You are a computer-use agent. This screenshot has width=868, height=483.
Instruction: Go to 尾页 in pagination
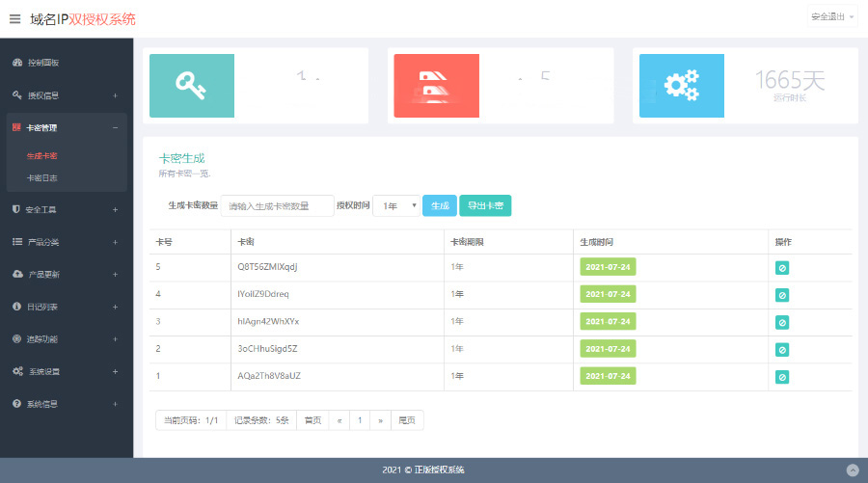(x=407, y=420)
